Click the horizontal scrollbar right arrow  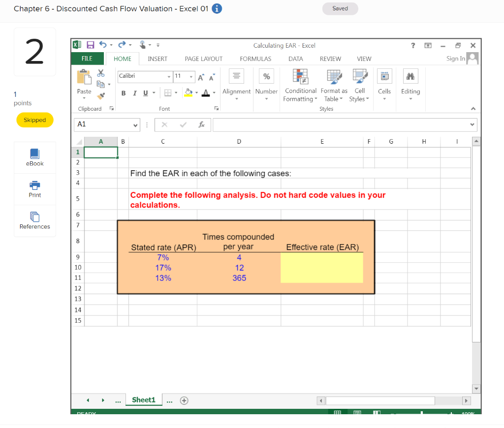[466, 400]
